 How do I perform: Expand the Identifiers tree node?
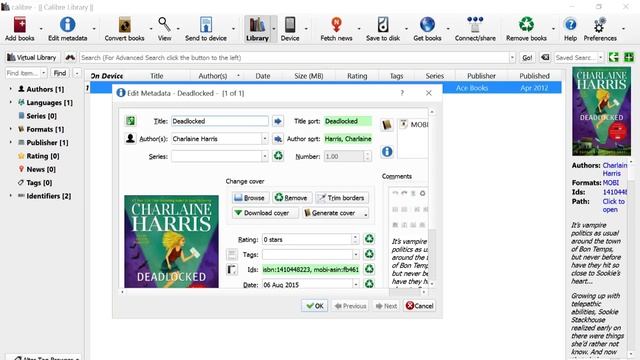pyautogui.click(x=11, y=196)
